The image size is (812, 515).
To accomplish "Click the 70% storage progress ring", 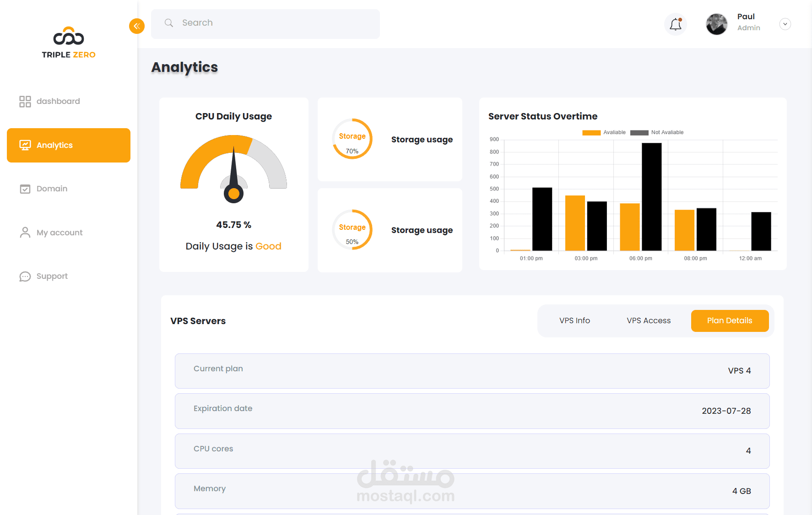I will (352, 139).
